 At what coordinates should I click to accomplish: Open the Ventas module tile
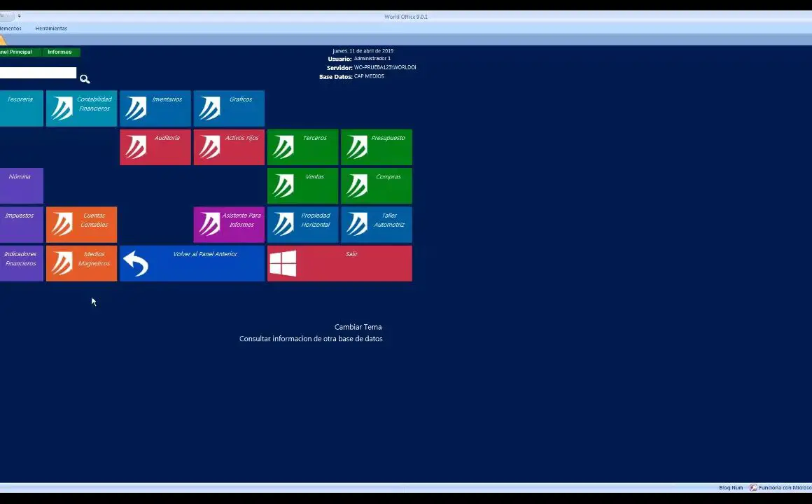coord(302,185)
